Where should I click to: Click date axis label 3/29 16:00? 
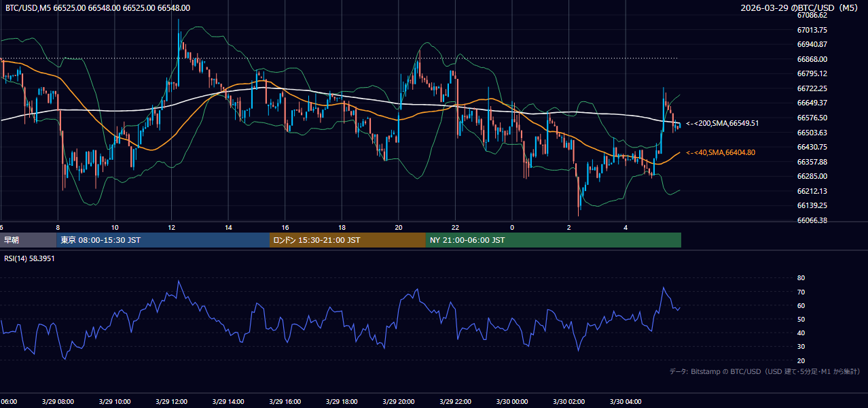(x=285, y=401)
